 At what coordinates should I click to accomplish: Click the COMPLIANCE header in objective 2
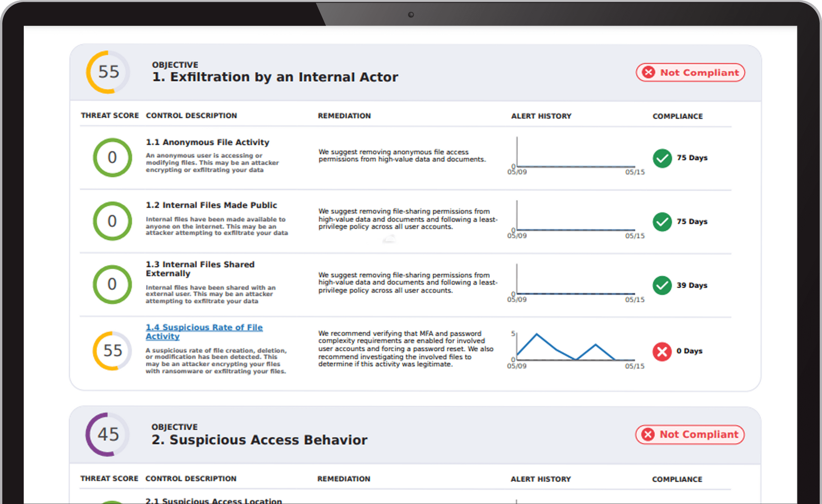[677, 480]
